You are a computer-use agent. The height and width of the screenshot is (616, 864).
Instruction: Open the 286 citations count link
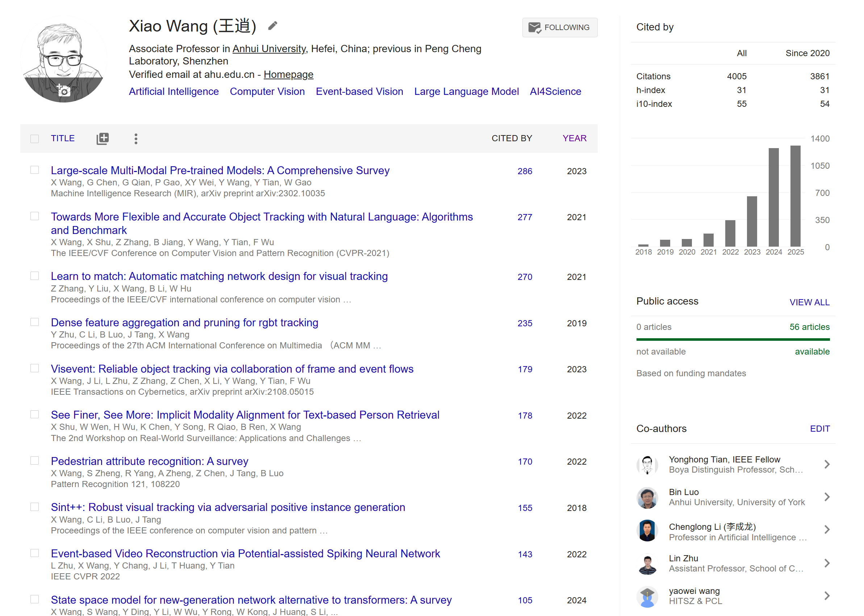click(x=525, y=171)
